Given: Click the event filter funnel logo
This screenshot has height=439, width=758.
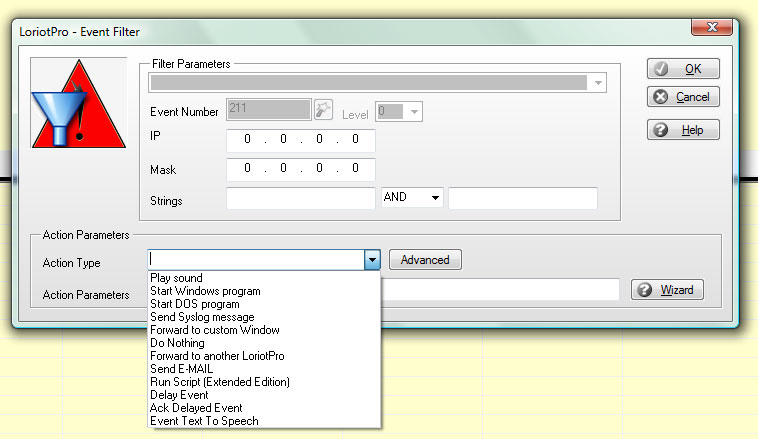Looking at the screenshot, I should click(78, 103).
